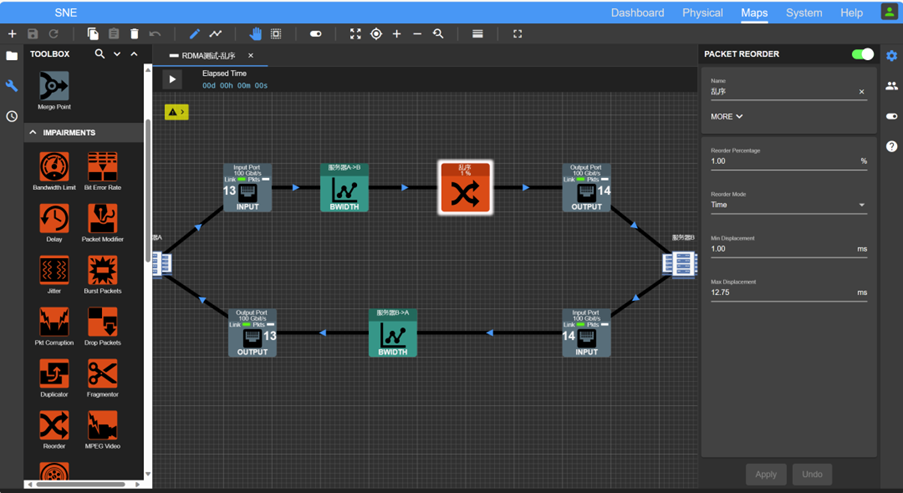
Task: Select the Duplicator impairment
Action: click(x=54, y=378)
